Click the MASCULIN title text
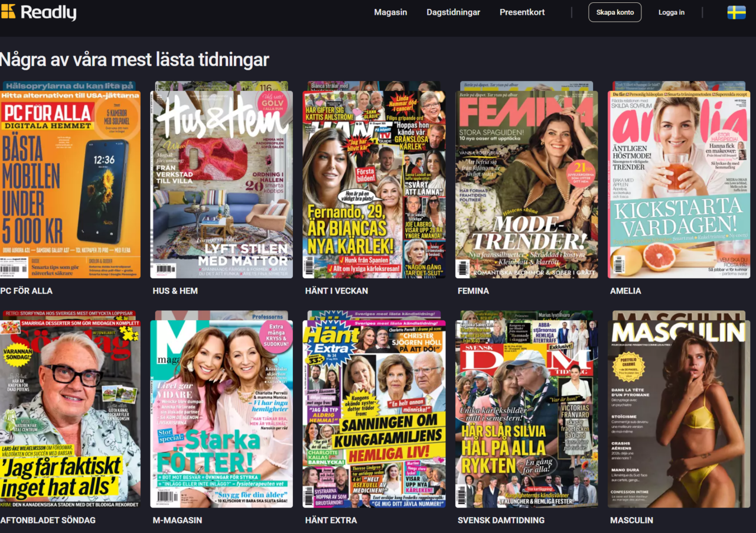This screenshot has height=533, width=756. pyautogui.click(x=631, y=520)
